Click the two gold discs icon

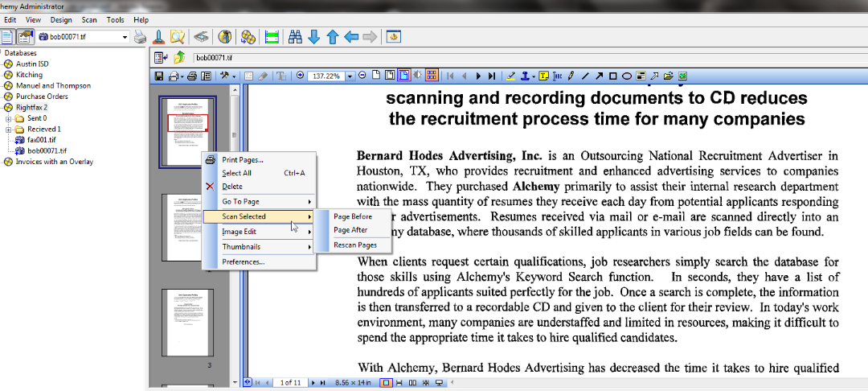(248, 37)
